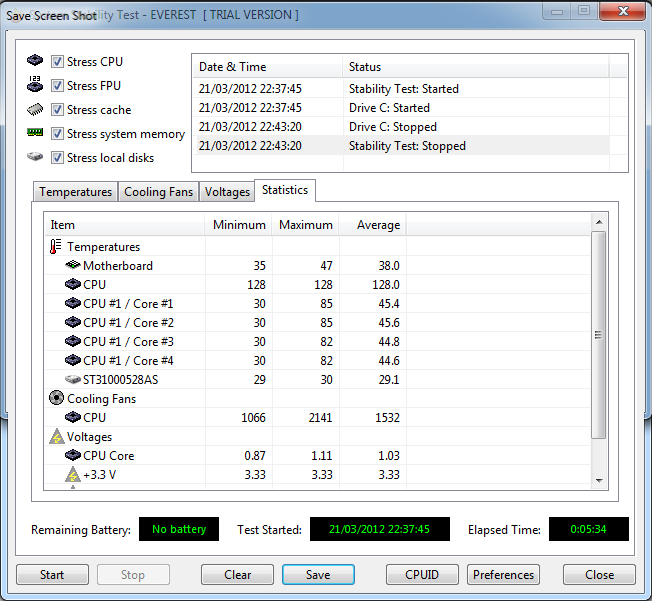Click the Maximum column header
The width and height of the screenshot is (652, 601).
[306, 225]
